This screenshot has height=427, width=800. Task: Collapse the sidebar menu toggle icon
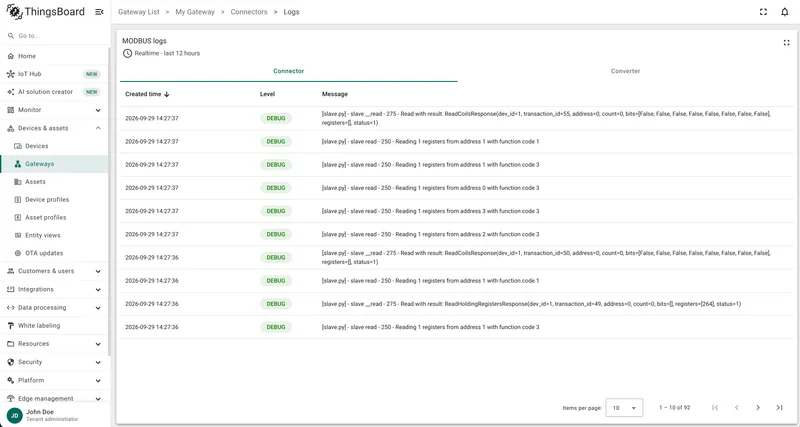pyautogui.click(x=99, y=12)
